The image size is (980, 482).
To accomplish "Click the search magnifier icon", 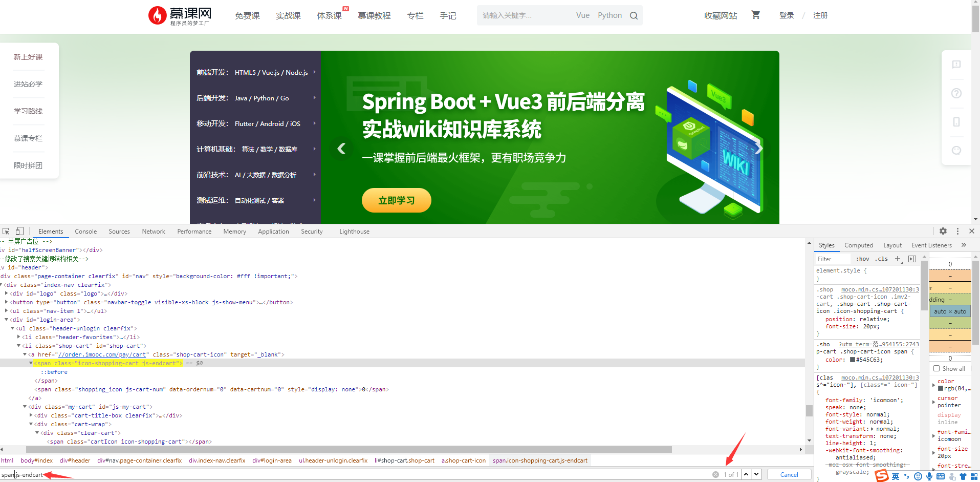I will click(x=634, y=15).
